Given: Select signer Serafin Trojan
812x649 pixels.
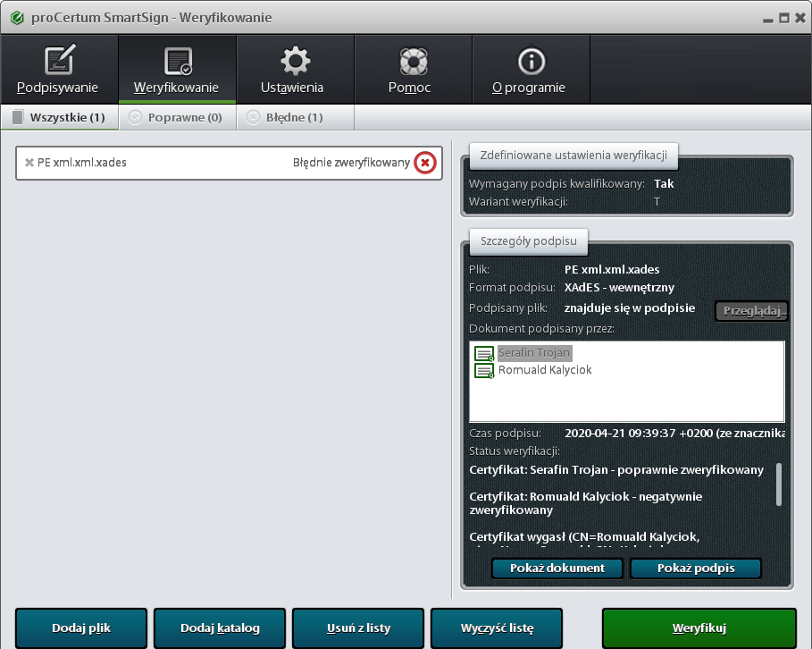Looking at the screenshot, I should (534, 353).
